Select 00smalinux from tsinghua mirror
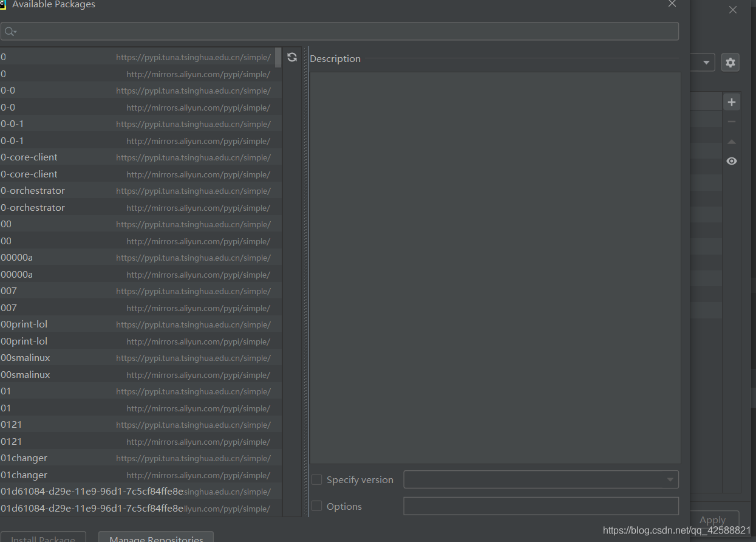The width and height of the screenshot is (756, 542). coord(137,358)
